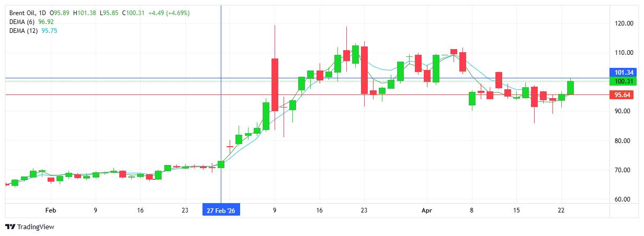Viewport: 644px width, 236px height.
Task: Click the Apr label on time axis
Action: (x=426, y=210)
